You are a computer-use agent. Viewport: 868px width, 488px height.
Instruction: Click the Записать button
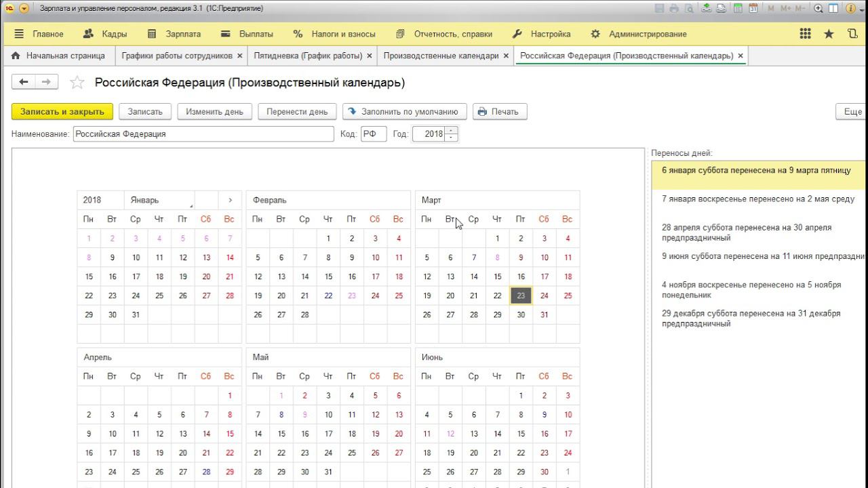pos(145,112)
